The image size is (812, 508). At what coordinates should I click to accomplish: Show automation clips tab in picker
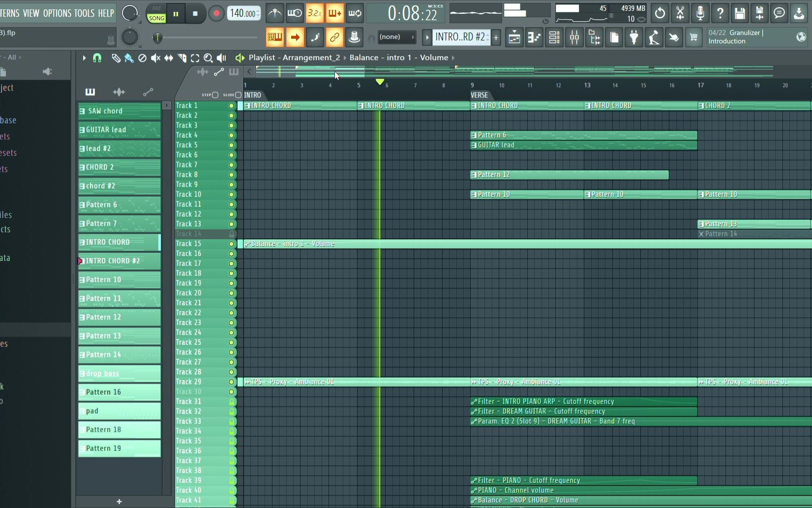148,92
